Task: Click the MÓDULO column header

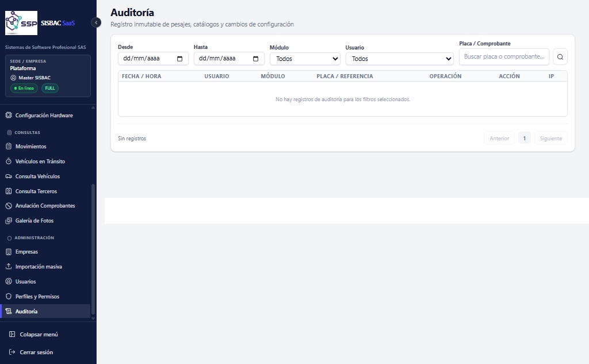Action: click(273, 76)
